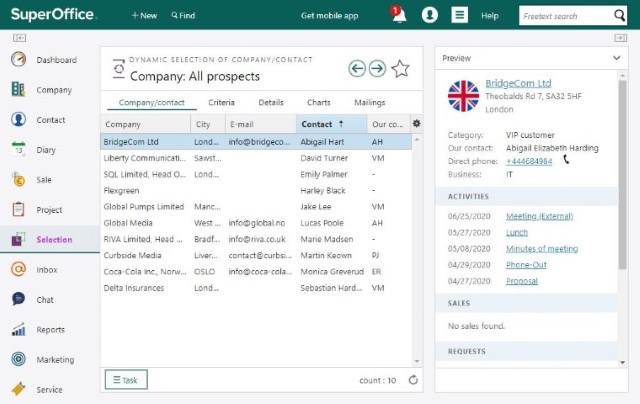Open the Task menu button

click(x=126, y=380)
